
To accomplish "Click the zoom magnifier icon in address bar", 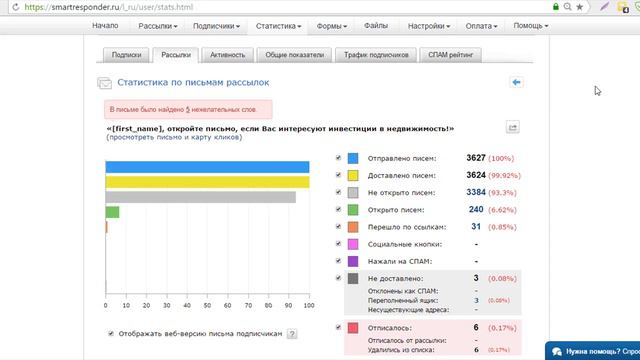I will [x=567, y=7].
